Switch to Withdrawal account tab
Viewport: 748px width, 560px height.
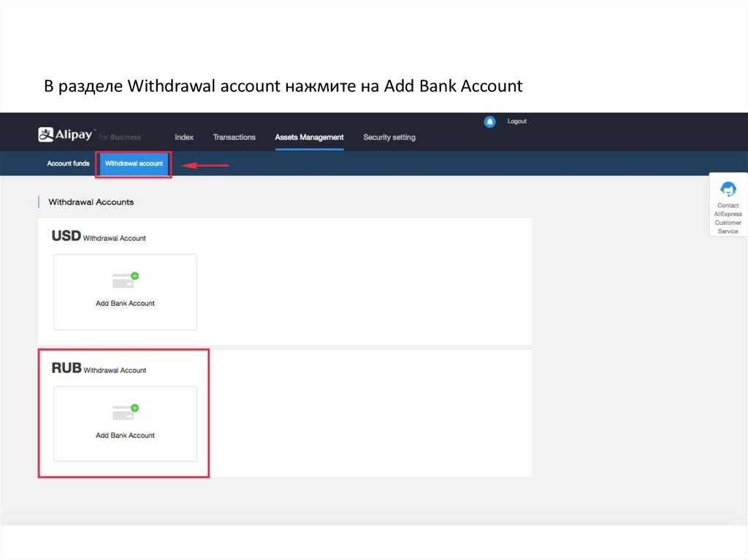[134, 164]
